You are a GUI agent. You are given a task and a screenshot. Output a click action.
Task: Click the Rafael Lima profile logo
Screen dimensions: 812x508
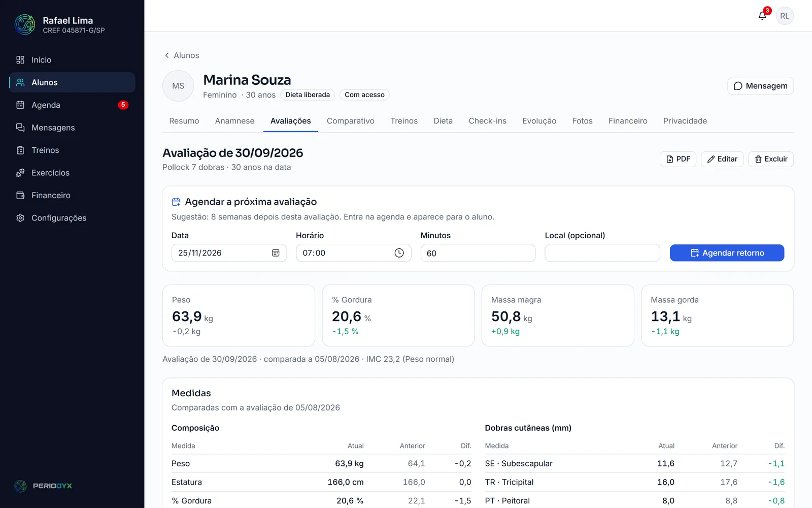[x=25, y=24]
